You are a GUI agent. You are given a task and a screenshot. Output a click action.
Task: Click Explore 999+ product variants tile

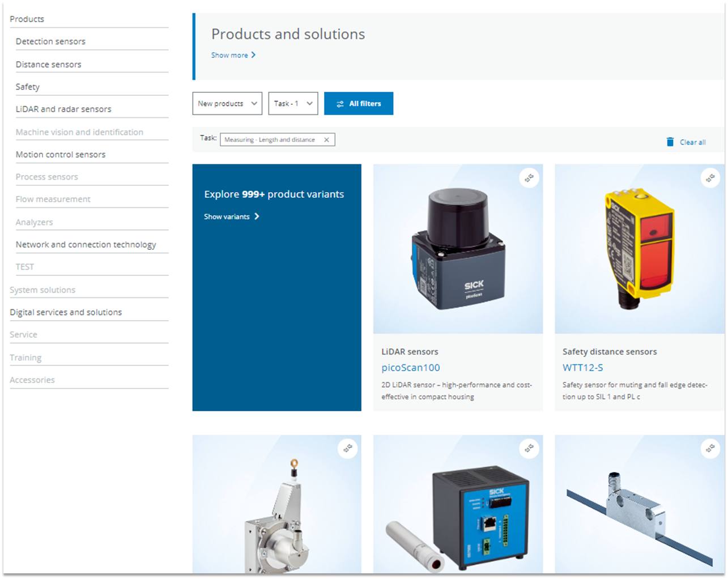point(276,287)
